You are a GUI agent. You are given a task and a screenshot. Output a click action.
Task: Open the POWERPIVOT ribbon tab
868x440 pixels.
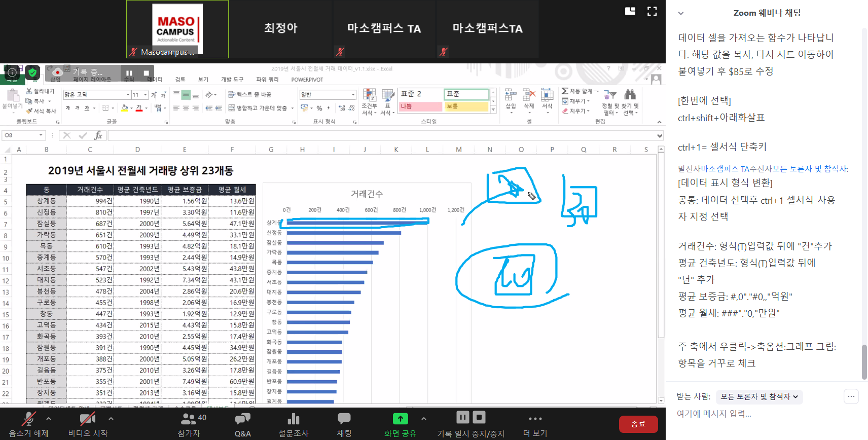(307, 80)
